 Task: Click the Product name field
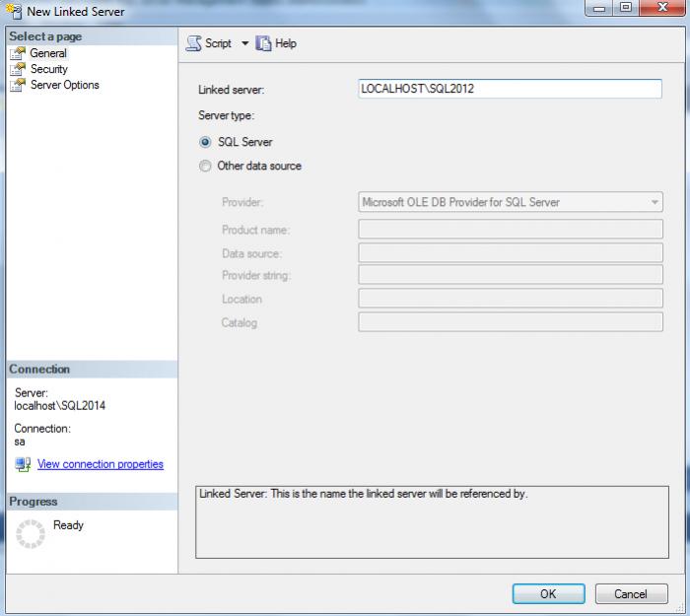point(511,230)
